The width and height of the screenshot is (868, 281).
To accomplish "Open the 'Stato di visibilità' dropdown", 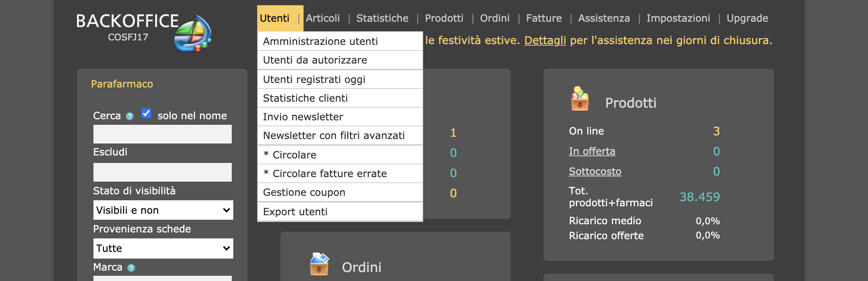I will click(163, 210).
